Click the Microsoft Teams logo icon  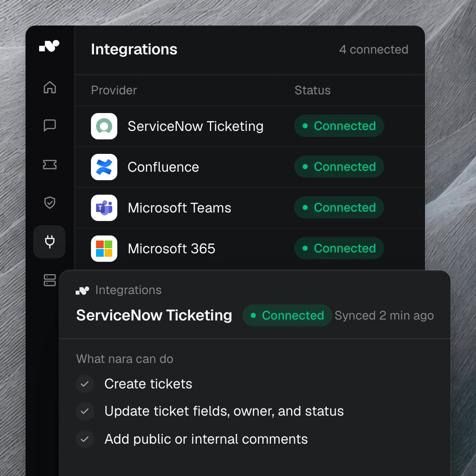(104, 208)
